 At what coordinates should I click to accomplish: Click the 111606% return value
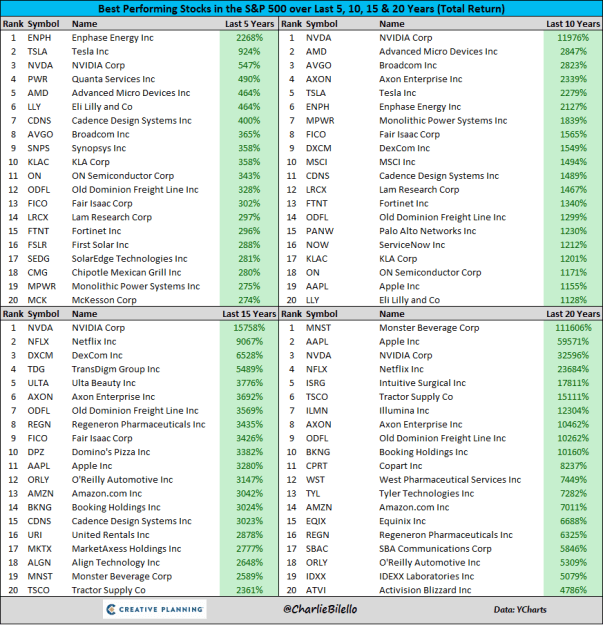coord(573,328)
